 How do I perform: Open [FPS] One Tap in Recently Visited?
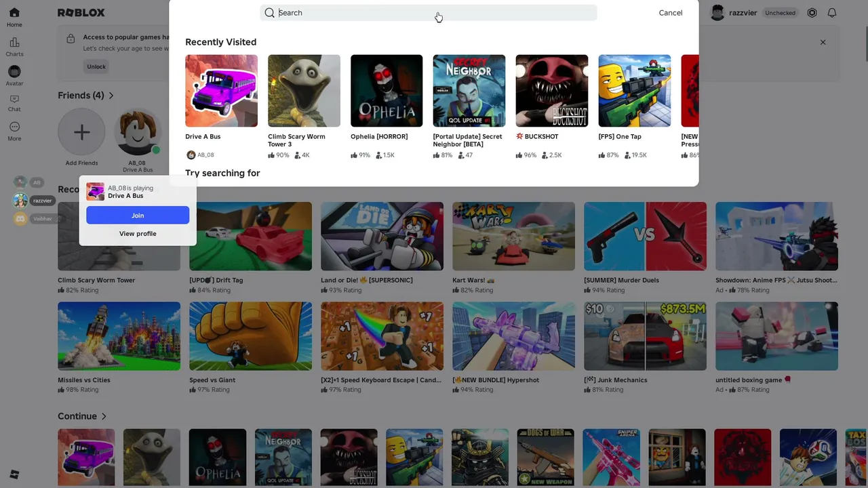coord(635,91)
